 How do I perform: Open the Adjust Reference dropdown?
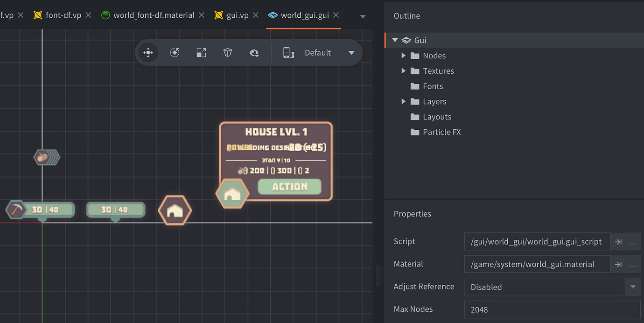coord(633,287)
